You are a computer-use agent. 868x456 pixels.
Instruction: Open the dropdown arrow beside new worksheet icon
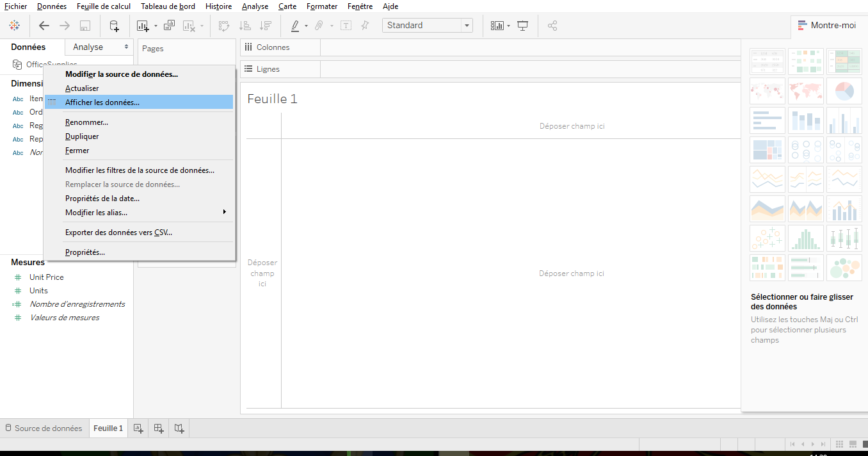click(x=156, y=26)
